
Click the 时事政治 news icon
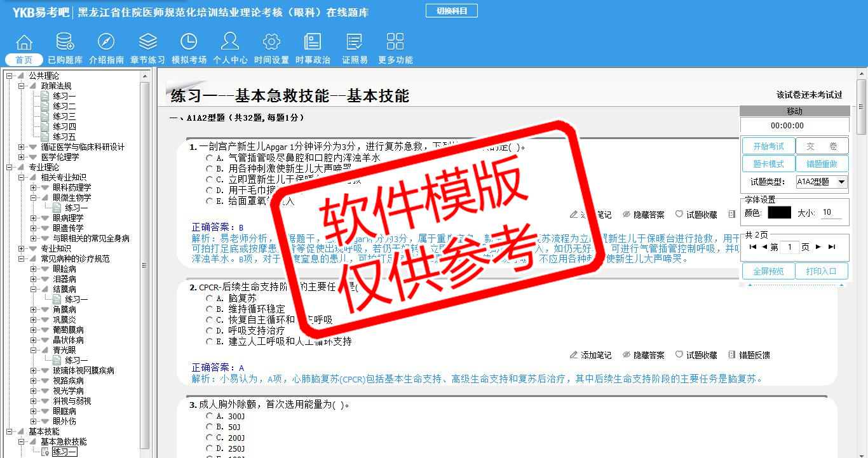click(x=313, y=43)
